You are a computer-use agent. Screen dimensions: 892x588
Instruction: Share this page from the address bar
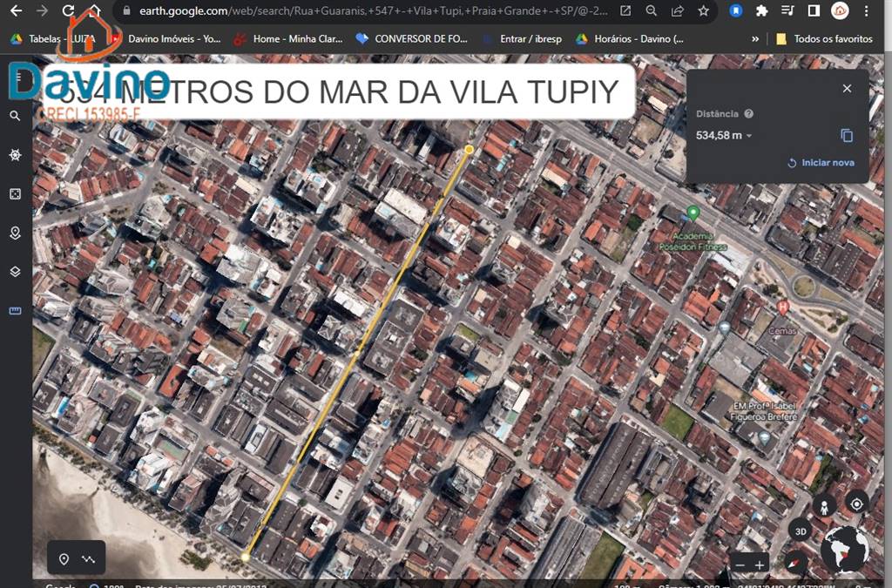coord(678,10)
